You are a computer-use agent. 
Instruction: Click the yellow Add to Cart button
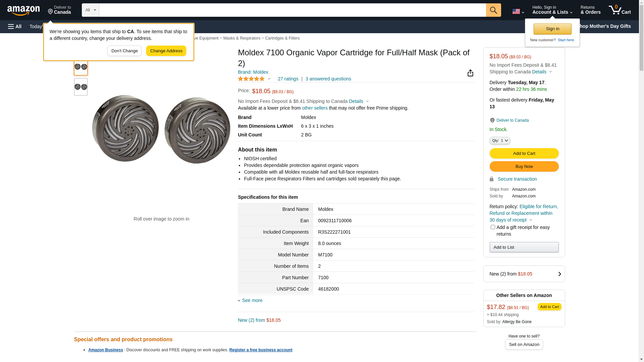[524, 153]
